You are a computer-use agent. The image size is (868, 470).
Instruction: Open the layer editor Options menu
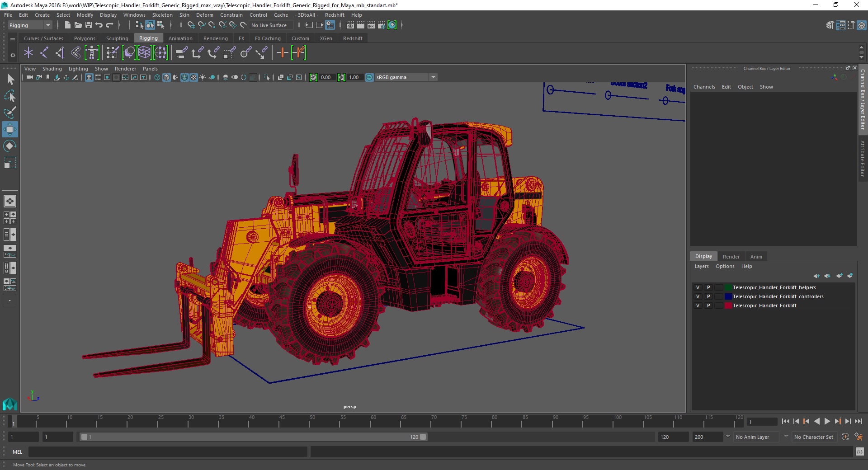click(x=725, y=266)
